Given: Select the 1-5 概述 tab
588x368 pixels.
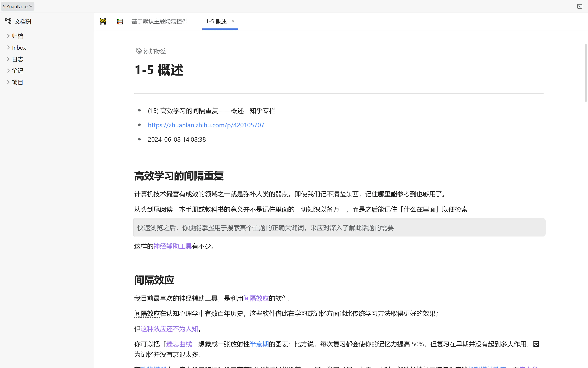Looking at the screenshot, I should (x=216, y=21).
